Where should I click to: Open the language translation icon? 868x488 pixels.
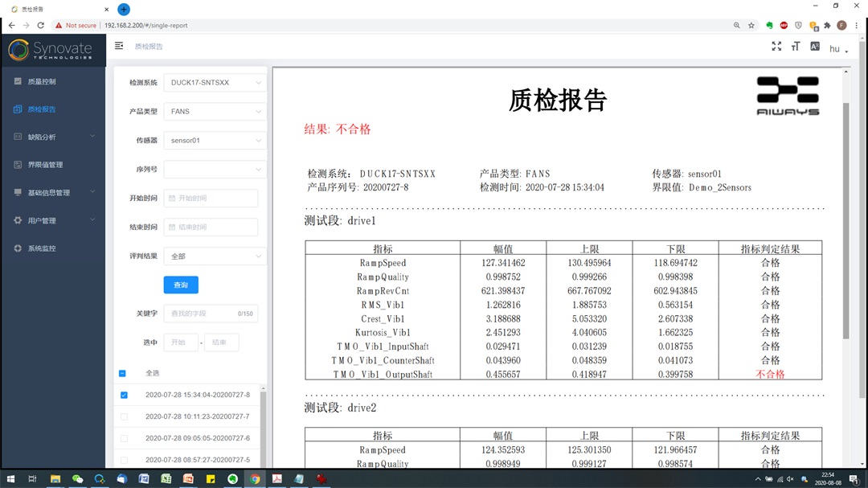(815, 47)
